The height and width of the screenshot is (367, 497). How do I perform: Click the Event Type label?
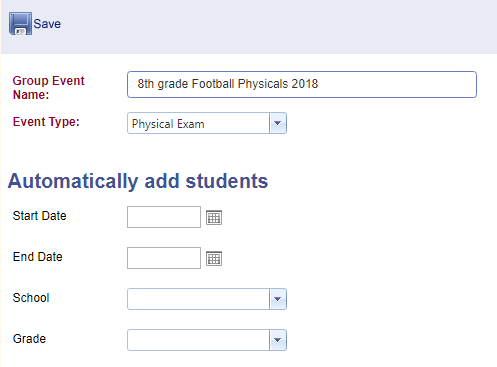(46, 122)
